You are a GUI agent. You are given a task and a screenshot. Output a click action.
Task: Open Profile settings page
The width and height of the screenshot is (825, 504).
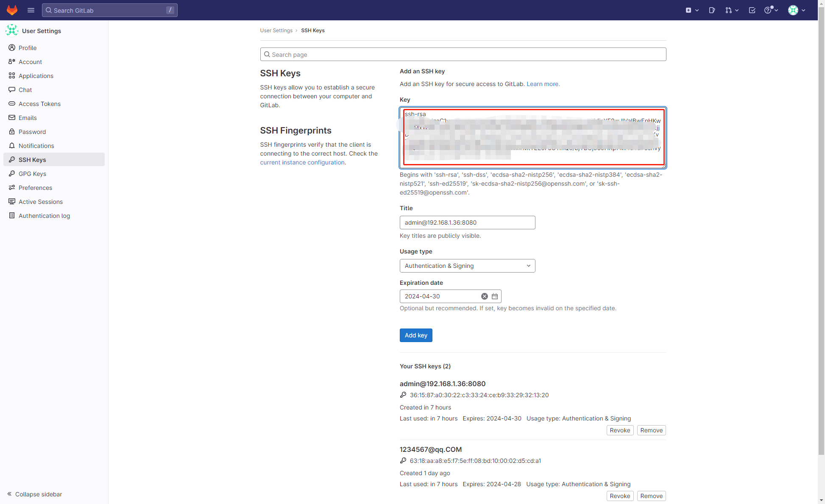pos(54,48)
